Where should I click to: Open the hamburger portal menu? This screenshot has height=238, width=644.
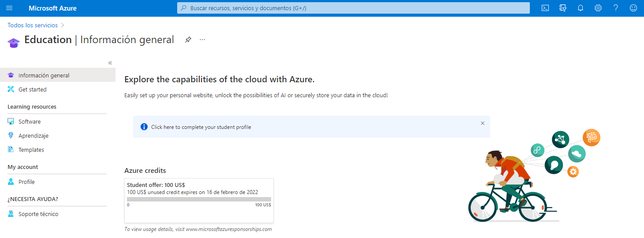9,8
